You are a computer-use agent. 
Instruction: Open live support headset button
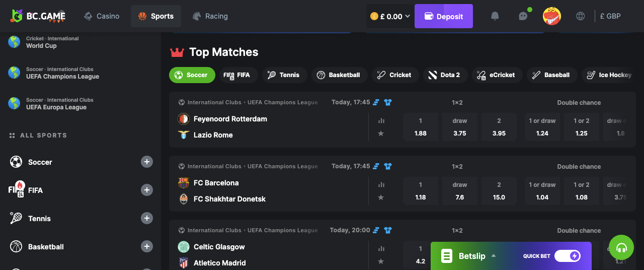[621, 248]
